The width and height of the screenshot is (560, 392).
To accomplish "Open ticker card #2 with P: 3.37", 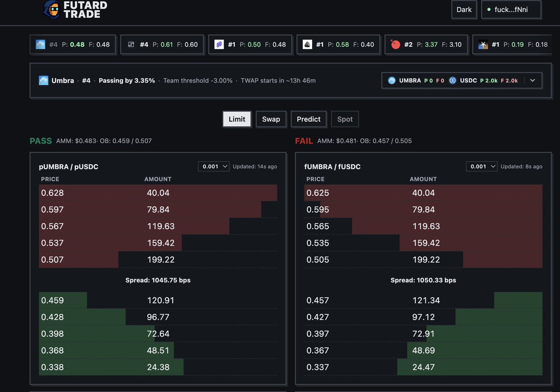I will (426, 45).
